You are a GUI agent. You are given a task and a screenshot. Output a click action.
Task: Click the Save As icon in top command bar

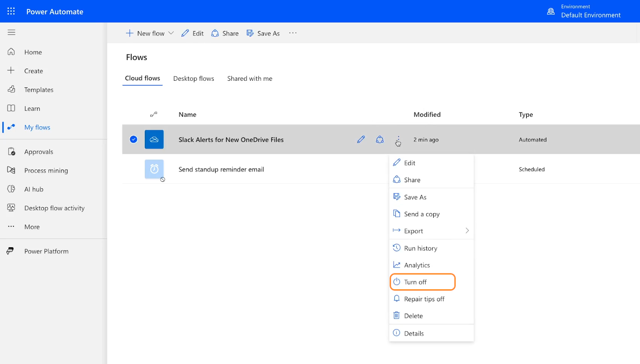(x=250, y=33)
